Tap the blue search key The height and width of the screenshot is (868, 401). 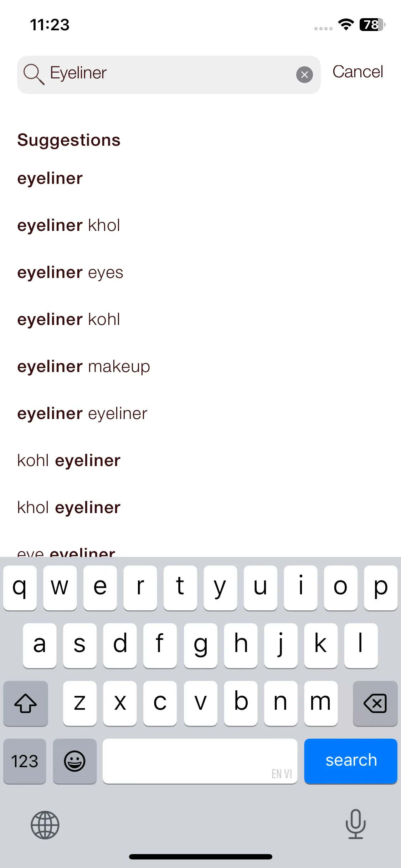[351, 761]
